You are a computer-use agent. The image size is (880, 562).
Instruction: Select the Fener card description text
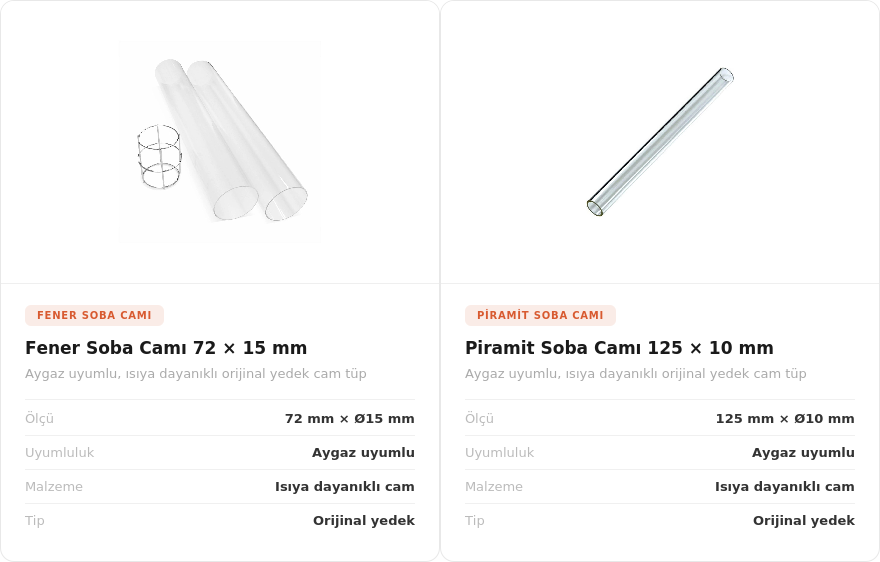point(196,374)
